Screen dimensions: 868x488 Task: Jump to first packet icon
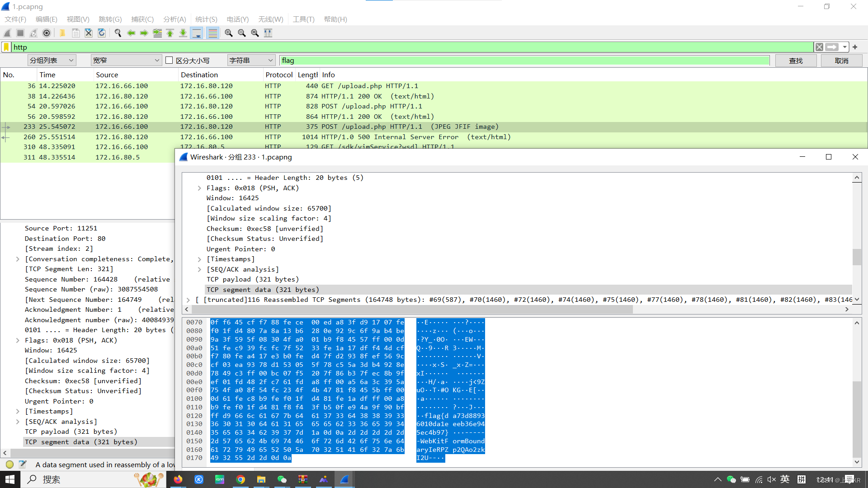pos(170,33)
